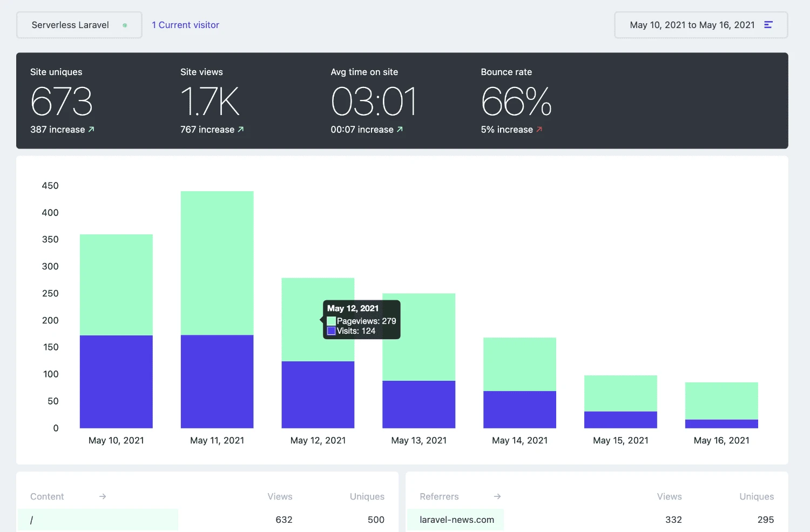
Task: Click the Uniques column header in Referrers table
Action: point(757,496)
